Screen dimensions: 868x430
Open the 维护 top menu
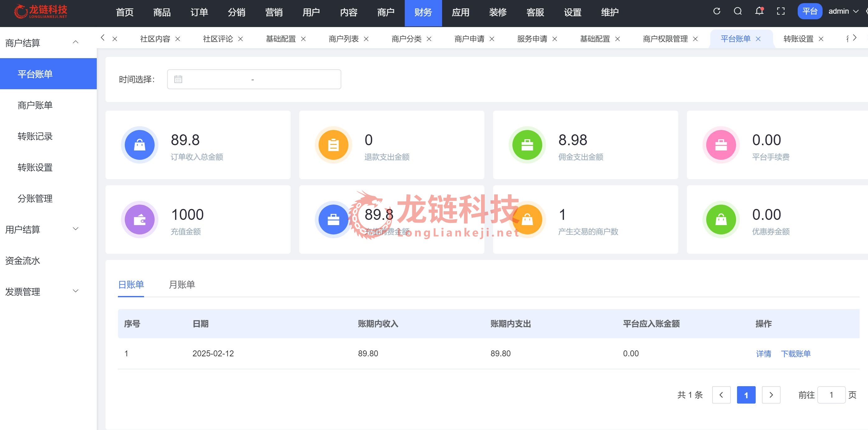click(x=610, y=13)
